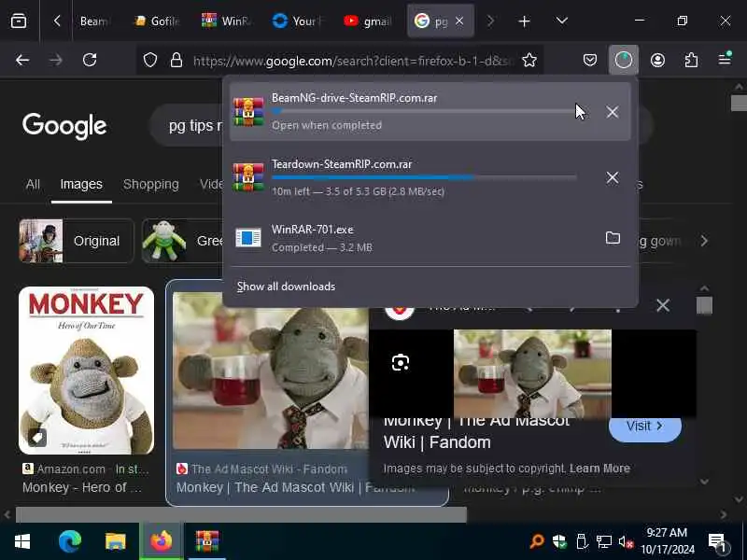This screenshot has height=560, width=747.
Task: Open Firefox View tab overview icon
Action: [x=19, y=21]
